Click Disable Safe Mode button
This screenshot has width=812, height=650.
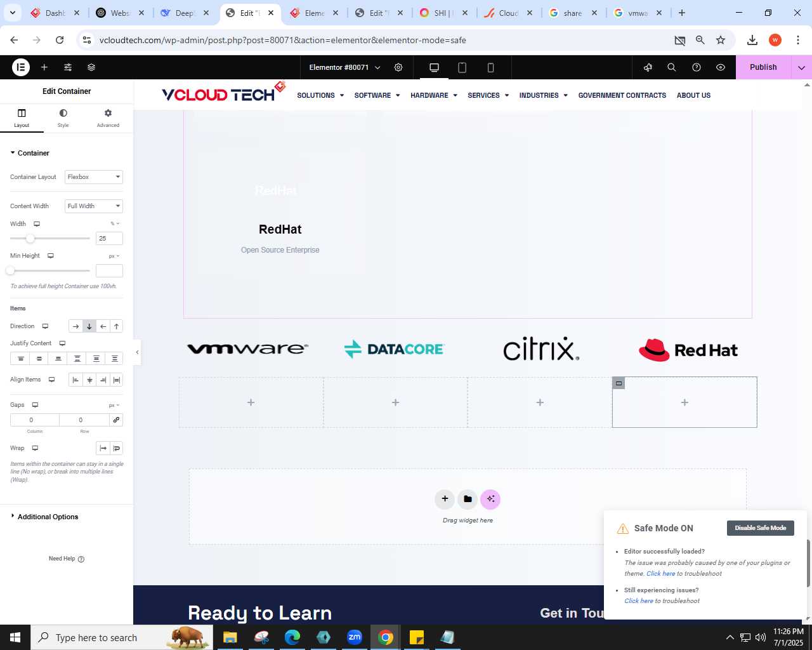click(x=761, y=528)
